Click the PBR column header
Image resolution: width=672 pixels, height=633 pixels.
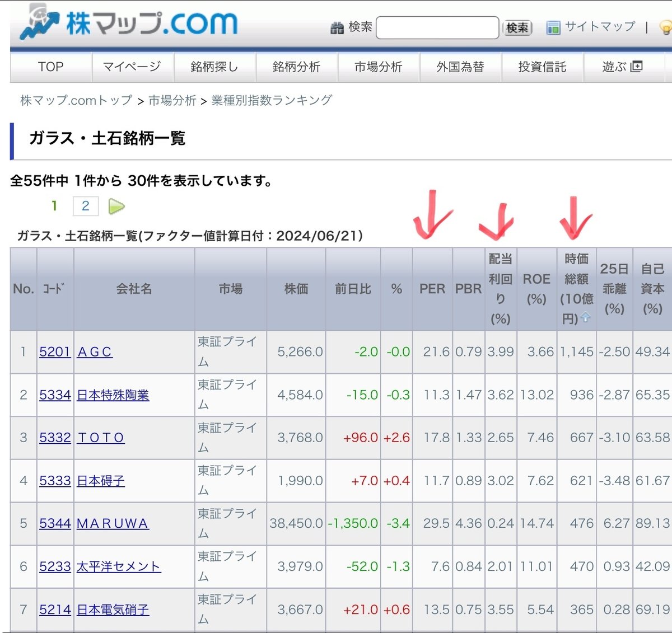(x=468, y=289)
